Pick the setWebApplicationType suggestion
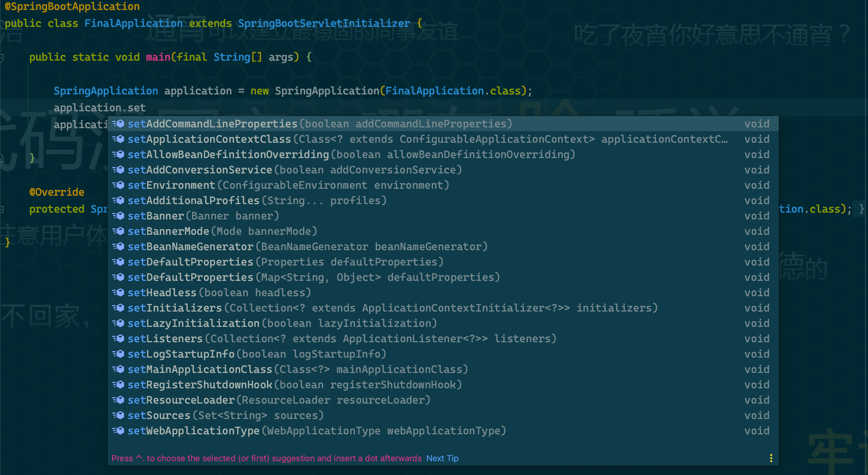The height and width of the screenshot is (475, 868). coord(443,430)
